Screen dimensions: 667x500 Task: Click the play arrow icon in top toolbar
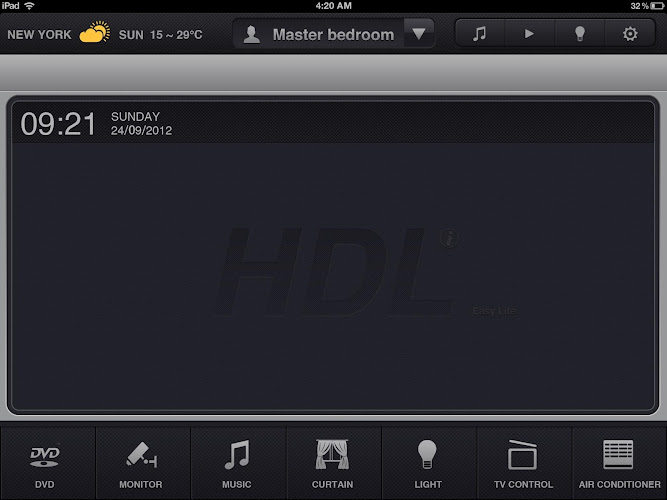pos(529,33)
